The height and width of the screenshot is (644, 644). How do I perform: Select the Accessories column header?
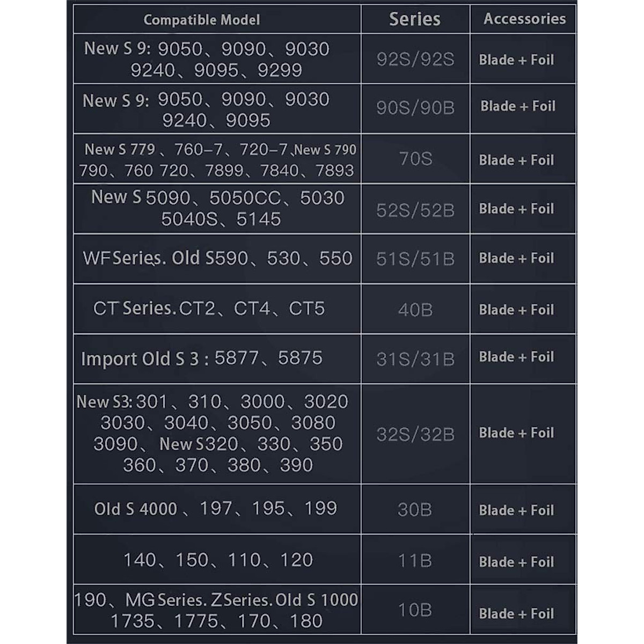524,19
